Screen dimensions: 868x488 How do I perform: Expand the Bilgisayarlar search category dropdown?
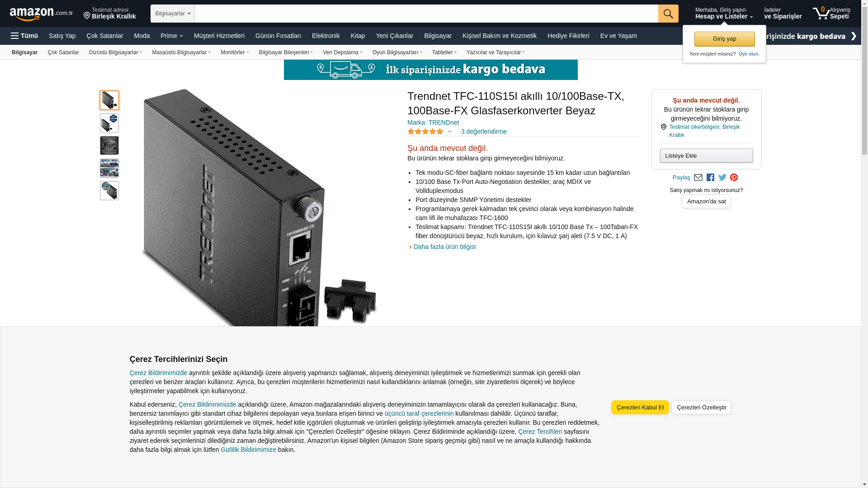click(x=173, y=14)
